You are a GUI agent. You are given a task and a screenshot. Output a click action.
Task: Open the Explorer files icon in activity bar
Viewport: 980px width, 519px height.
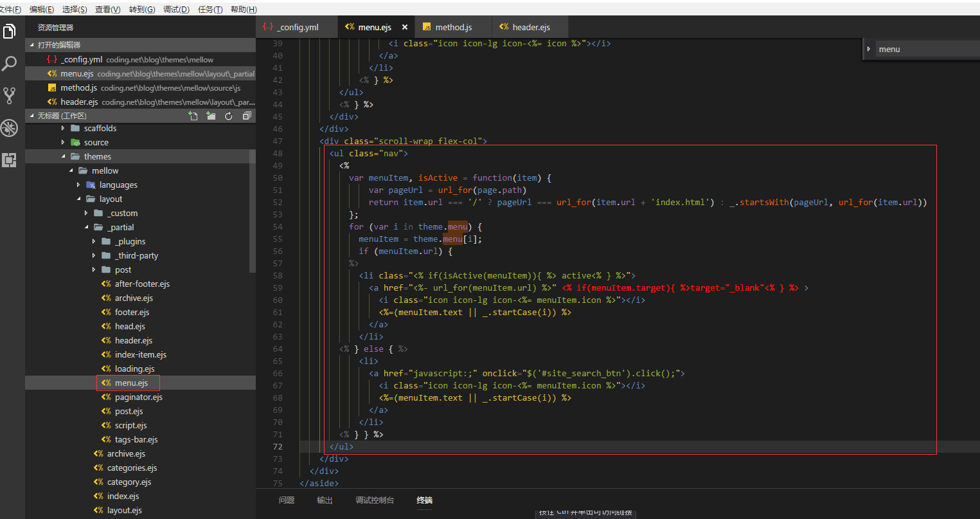point(10,32)
